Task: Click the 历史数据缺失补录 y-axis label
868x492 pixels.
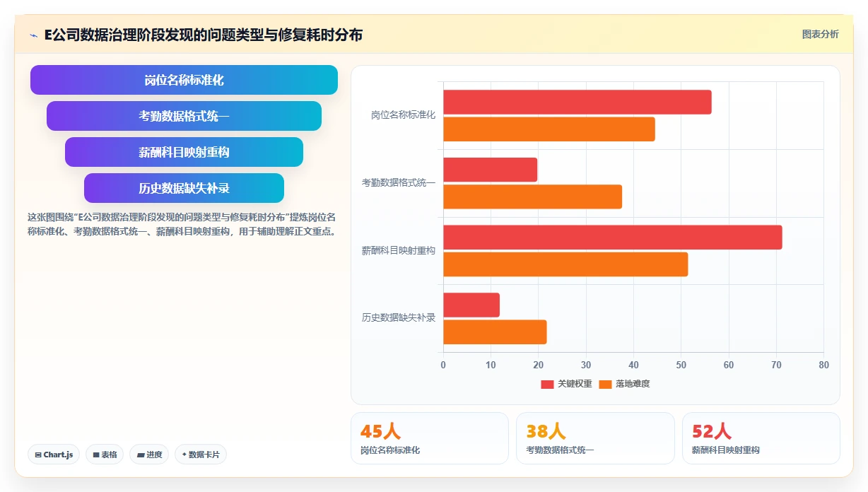Action: [399, 318]
